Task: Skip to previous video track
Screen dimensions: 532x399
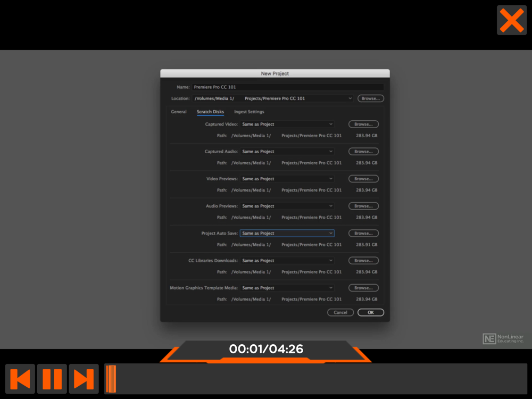Action: tap(20, 379)
